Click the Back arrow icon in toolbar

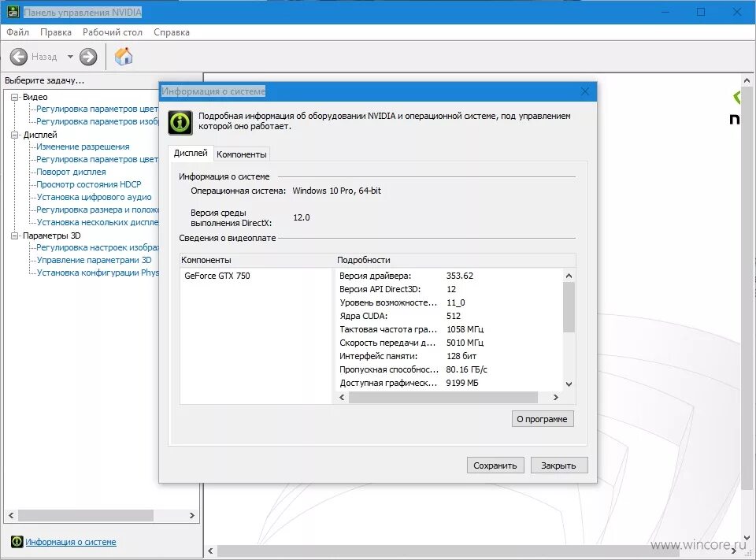click(x=19, y=57)
